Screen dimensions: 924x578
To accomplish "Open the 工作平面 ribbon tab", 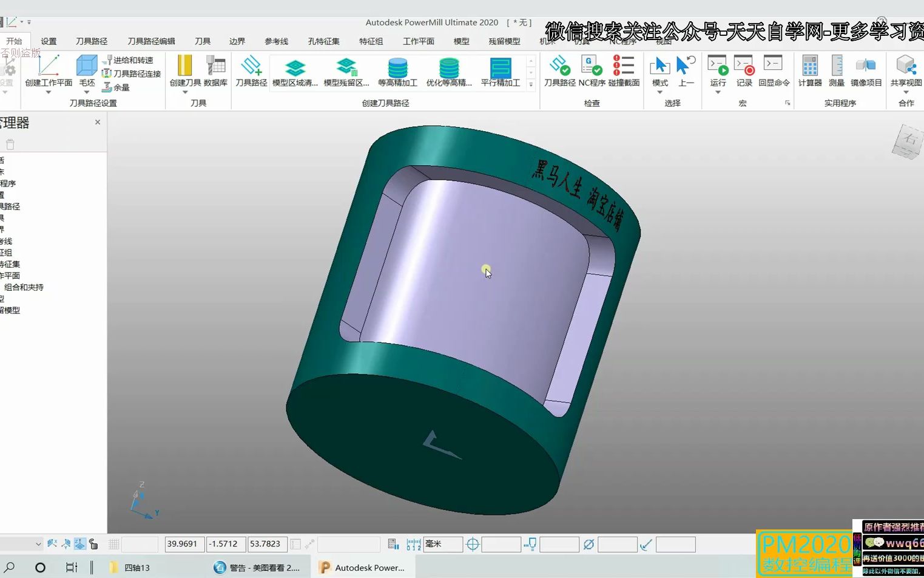I will tap(419, 41).
